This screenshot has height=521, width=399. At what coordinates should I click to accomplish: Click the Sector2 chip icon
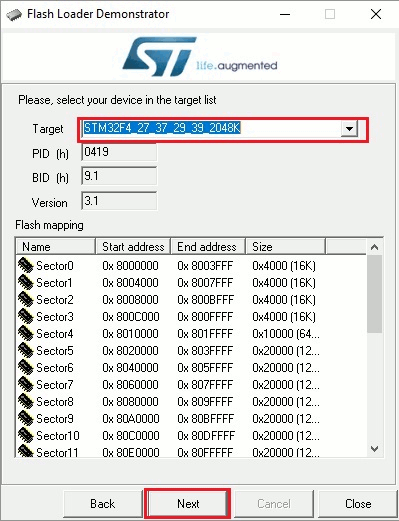pos(26,300)
